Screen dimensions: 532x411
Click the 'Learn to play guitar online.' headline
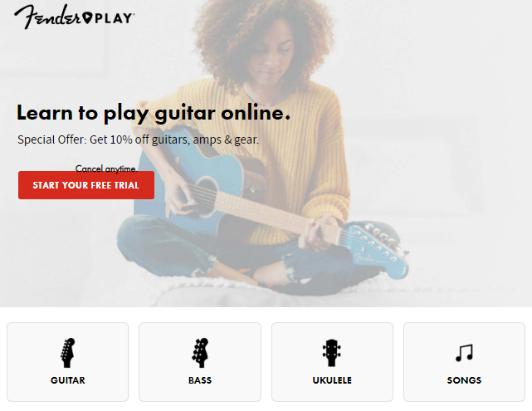click(154, 113)
